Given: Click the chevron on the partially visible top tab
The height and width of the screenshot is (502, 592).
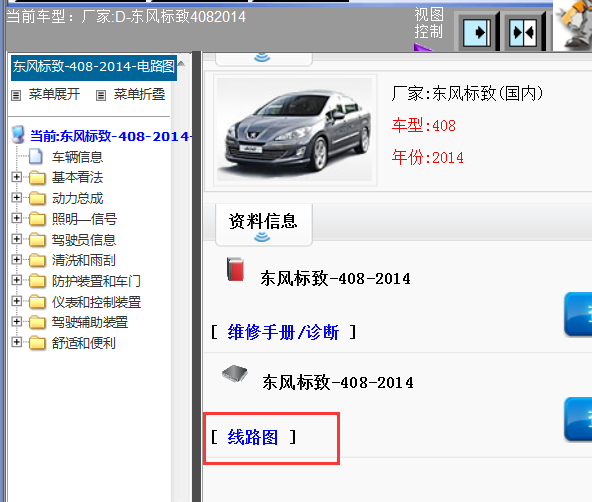Looking at the screenshot, I should coord(262,57).
